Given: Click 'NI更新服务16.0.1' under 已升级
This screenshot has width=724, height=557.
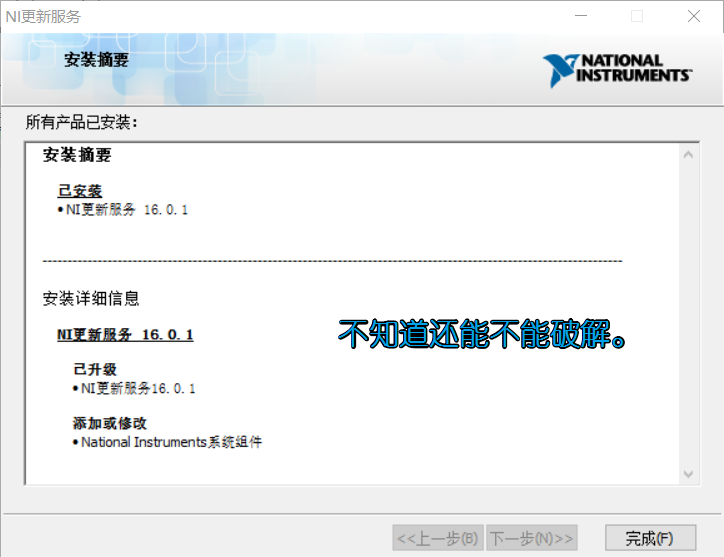Looking at the screenshot, I should point(138,388).
